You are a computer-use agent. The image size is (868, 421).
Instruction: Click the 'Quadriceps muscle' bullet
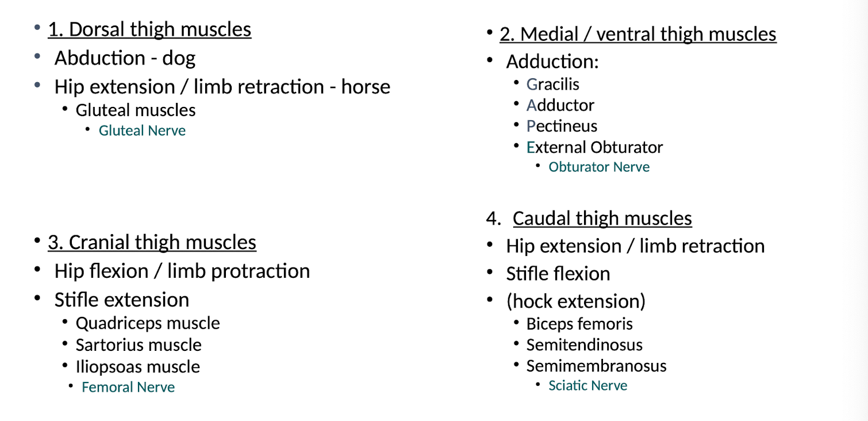[x=148, y=323]
